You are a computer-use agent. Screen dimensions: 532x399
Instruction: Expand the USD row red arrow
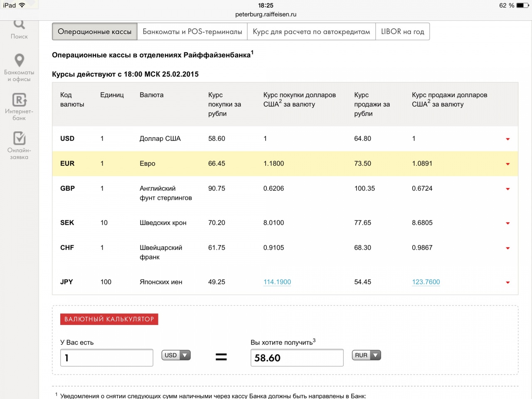click(x=507, y=139)
